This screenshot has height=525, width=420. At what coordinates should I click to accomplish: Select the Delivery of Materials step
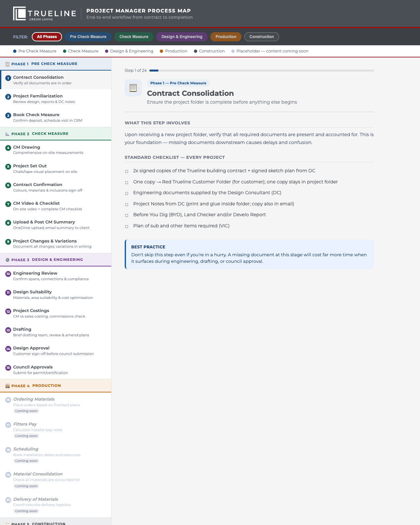[55, 505]
